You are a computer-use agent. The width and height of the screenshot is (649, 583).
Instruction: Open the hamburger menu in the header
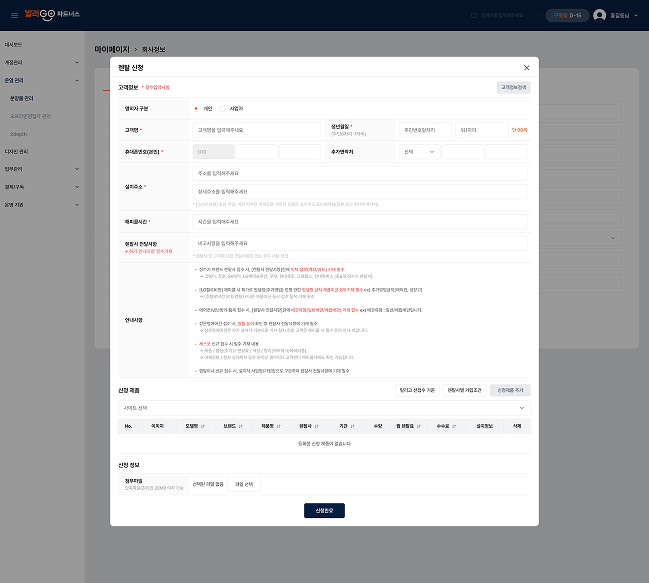coord(14,16)
